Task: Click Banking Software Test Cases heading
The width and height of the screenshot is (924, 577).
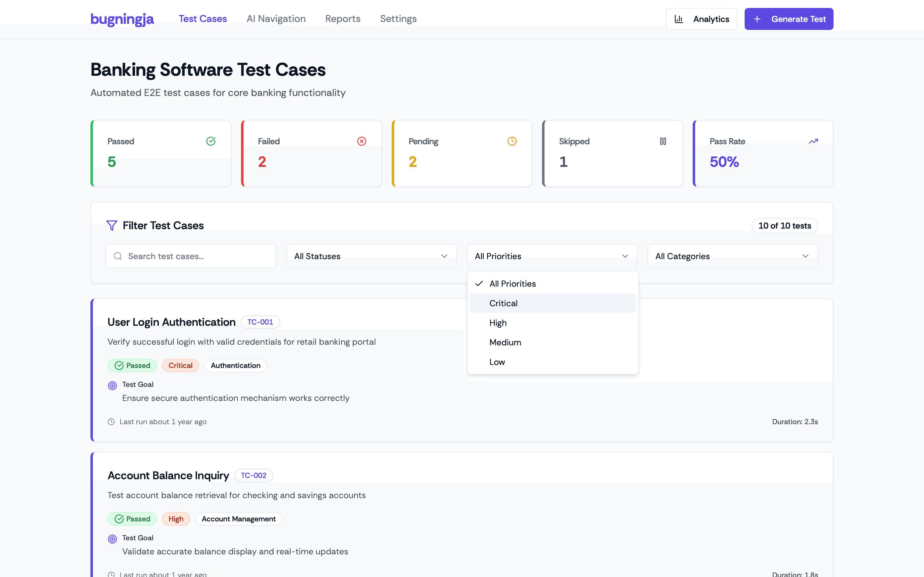Action: pos(208,70)
